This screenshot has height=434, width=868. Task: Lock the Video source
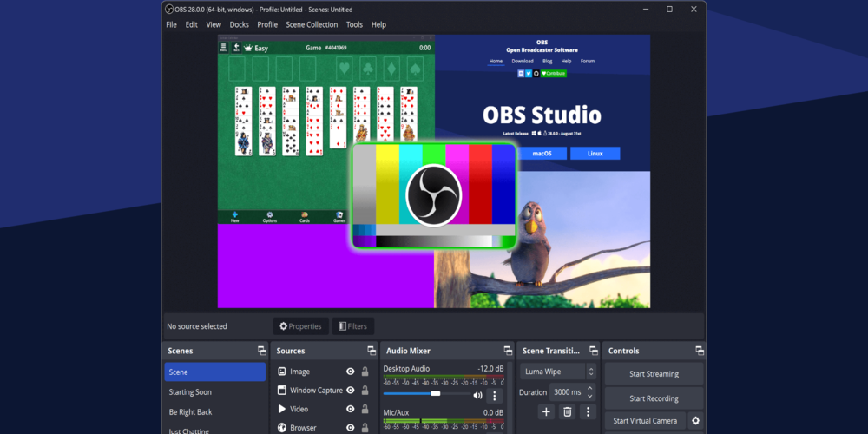(365, 409)
